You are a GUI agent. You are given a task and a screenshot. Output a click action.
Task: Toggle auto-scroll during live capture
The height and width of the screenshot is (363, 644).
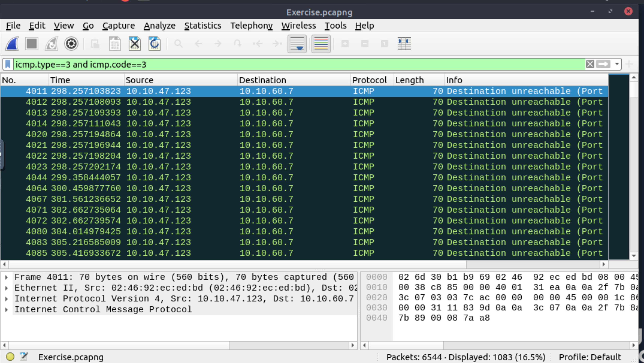[x=297, y=44]
